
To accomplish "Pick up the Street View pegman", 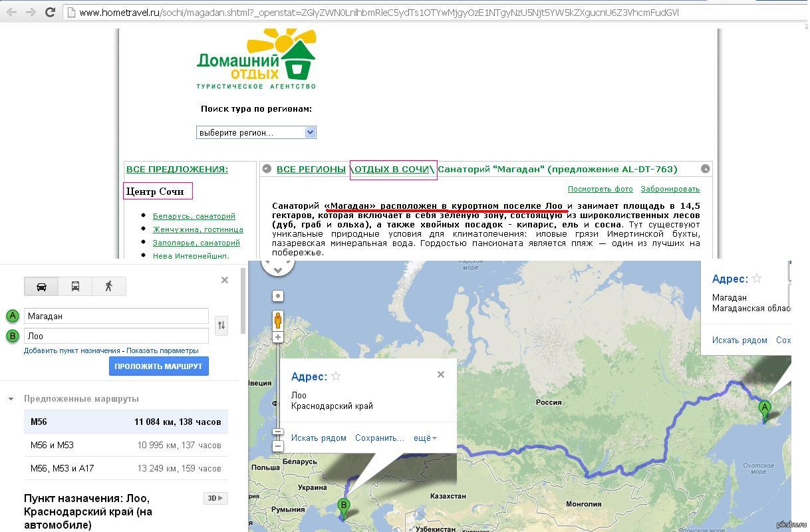I will click(x=278, y=321).
